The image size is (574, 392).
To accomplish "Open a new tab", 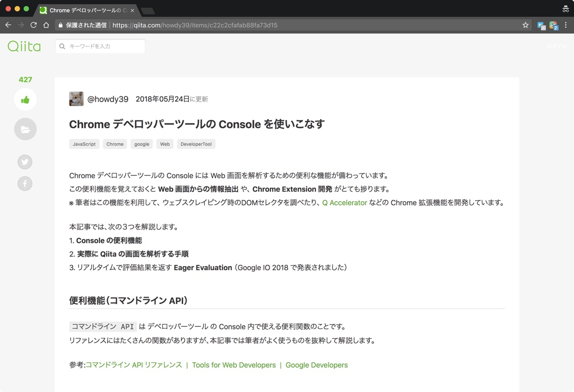I will (148, 11).
